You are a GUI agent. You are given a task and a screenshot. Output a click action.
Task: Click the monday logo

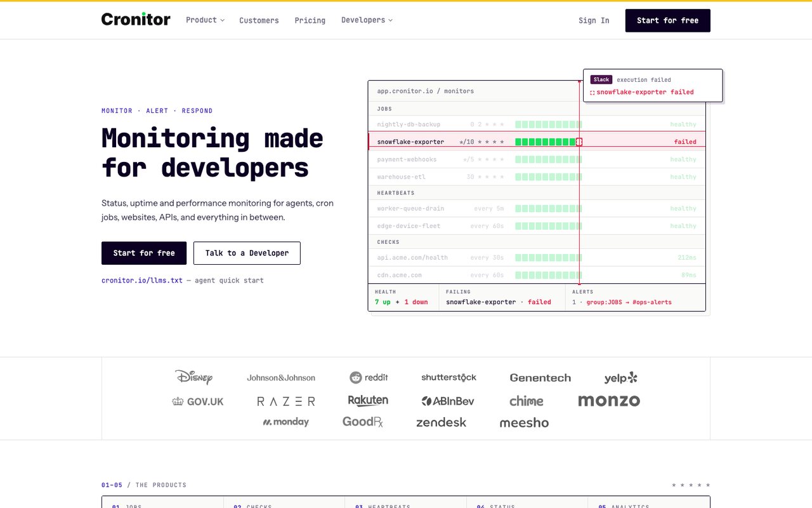point(286,422)
